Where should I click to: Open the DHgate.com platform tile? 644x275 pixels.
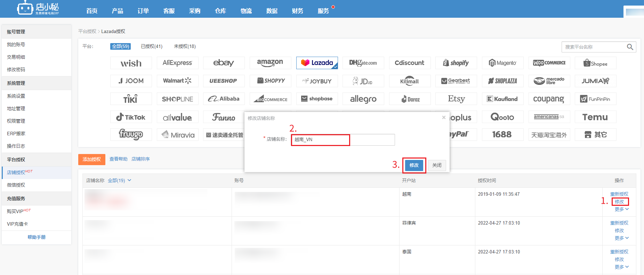click(x=363, y=63)
